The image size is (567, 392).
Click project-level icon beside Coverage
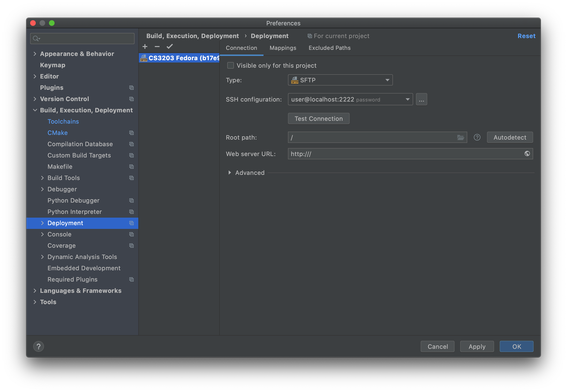pyautogui.click(x=132, y=246)
